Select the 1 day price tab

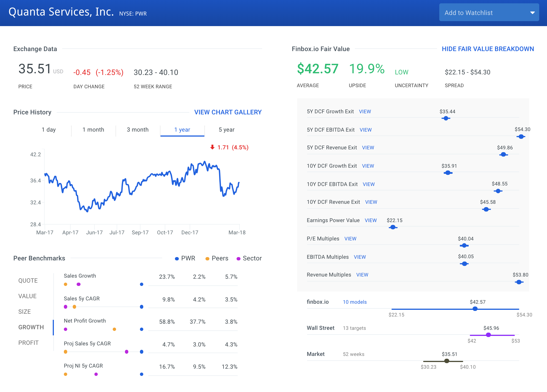point(49,130)
